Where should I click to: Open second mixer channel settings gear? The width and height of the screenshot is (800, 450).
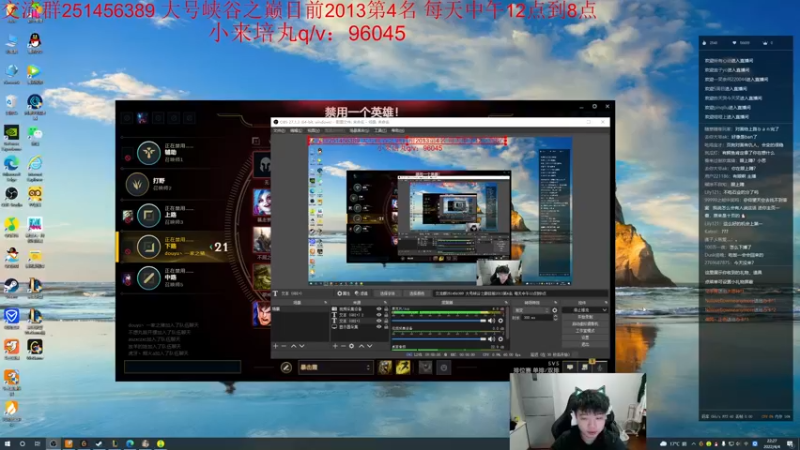[x=501, y=339]
